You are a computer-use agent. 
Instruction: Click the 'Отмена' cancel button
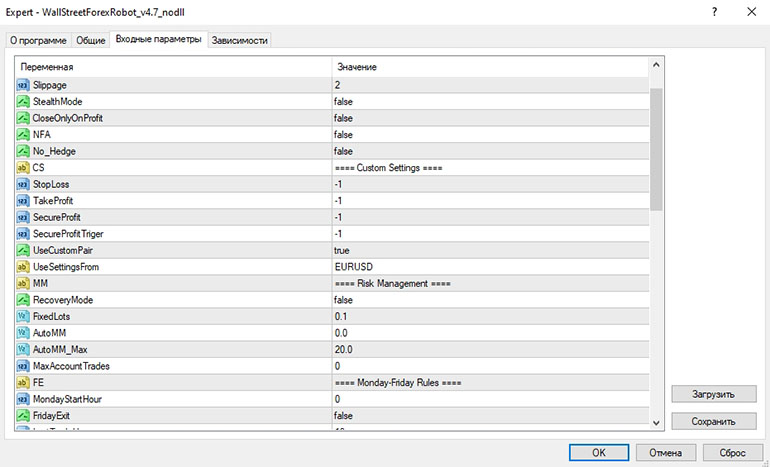666,452
